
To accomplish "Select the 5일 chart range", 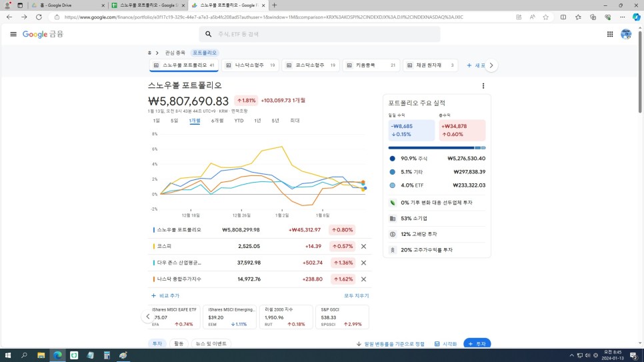I will 175,121.
